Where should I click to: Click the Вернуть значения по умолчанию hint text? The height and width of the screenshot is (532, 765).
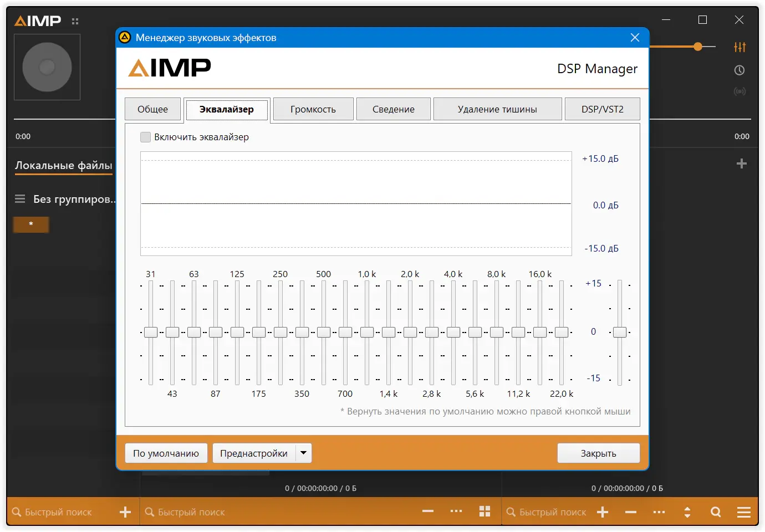click(x=486, y=411)
